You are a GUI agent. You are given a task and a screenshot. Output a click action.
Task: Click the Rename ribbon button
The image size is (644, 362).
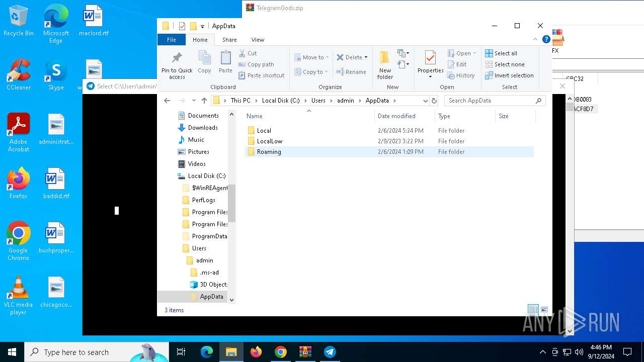[351, 72]
